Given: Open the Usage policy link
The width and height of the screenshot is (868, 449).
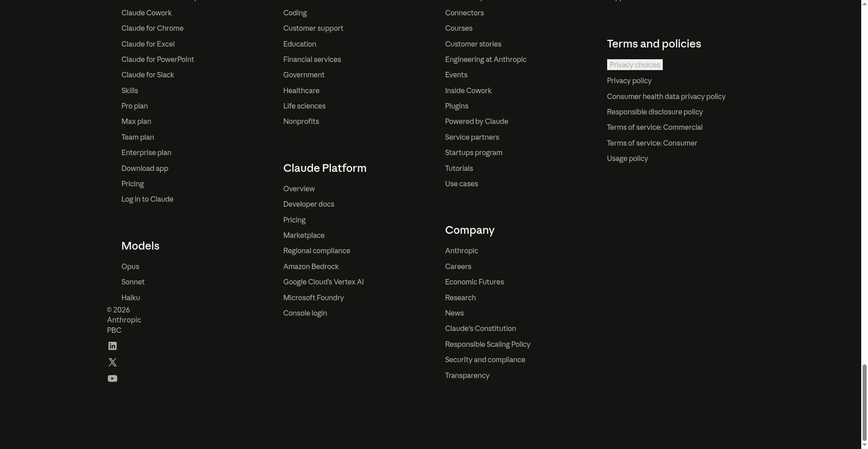Looking at the screenshot, I should 627,158.
